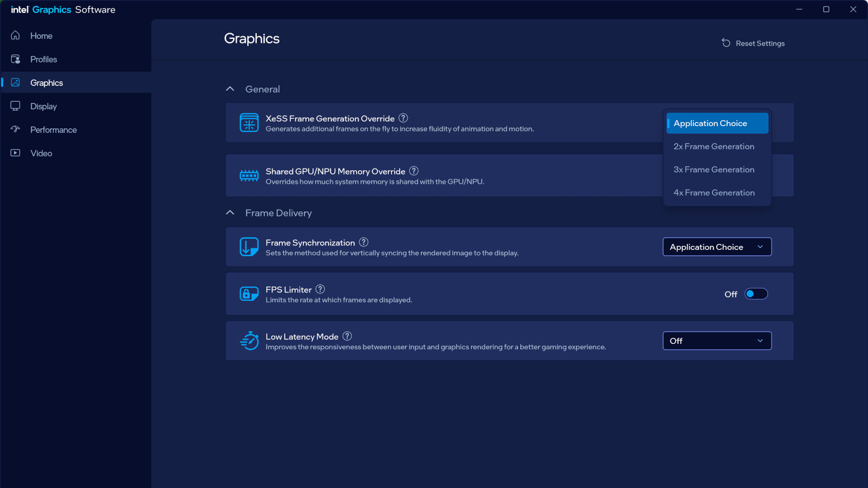Click the XeSS Frame Generation Override icon
868x488 pixels.
[x=249, y=122]
